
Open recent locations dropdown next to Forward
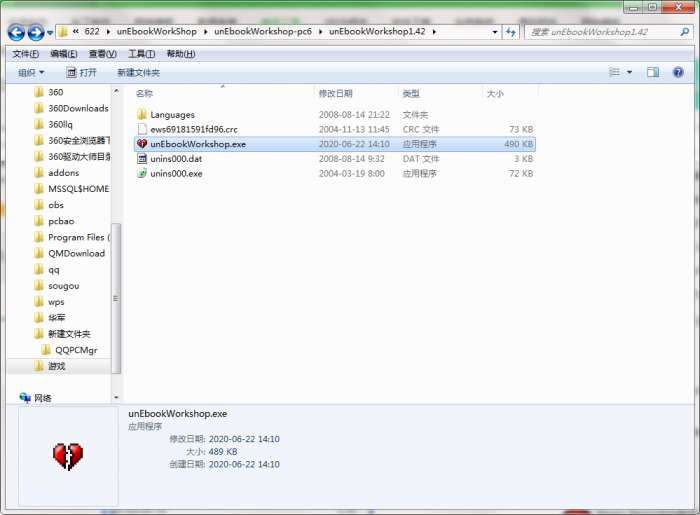(x=50, y=33)
